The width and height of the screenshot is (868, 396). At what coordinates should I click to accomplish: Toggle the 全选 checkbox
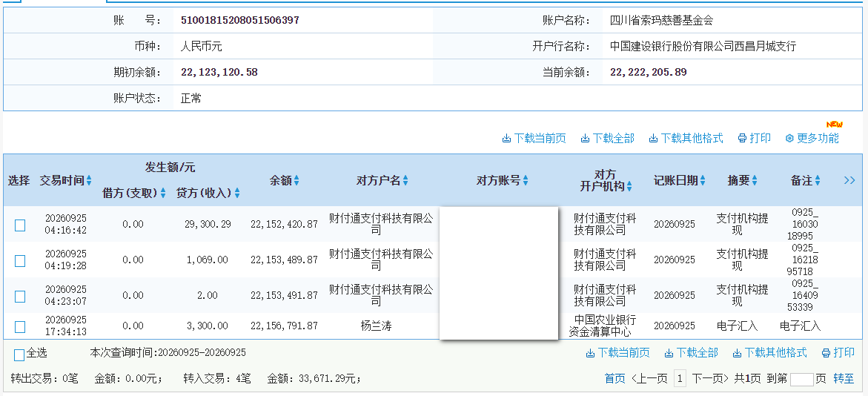pos(19,355)
